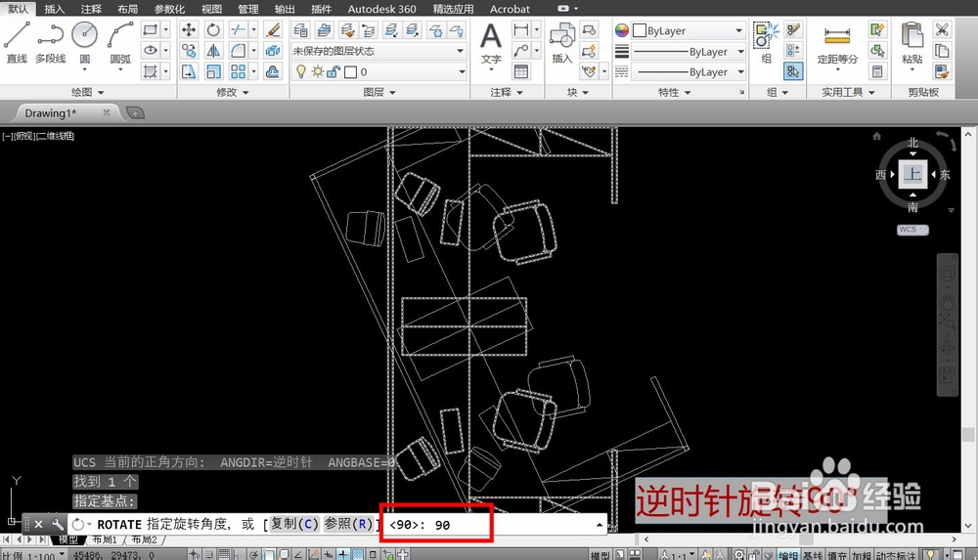Viewport: 978px width, 560px height.
Task: Open the 注释 ribbon tab
Action: click(x=91, y=9)
